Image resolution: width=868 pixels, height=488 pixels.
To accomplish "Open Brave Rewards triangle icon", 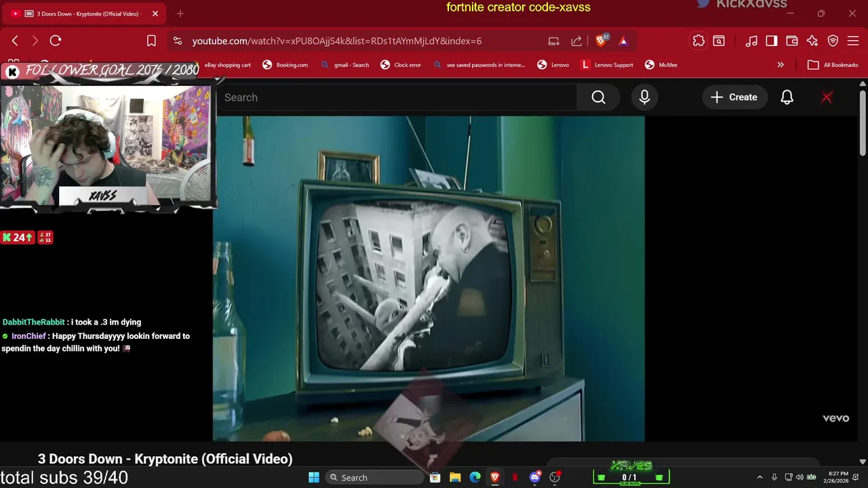I will (x=623, y=41).
